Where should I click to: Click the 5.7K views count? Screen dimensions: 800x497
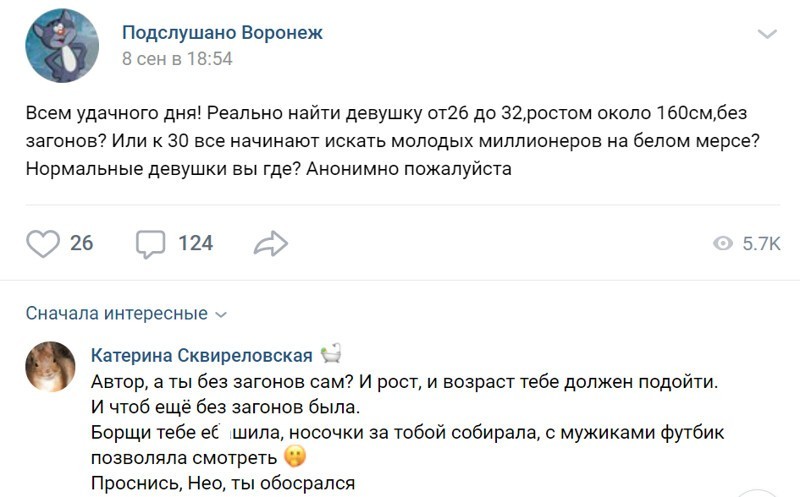[761, 244]
